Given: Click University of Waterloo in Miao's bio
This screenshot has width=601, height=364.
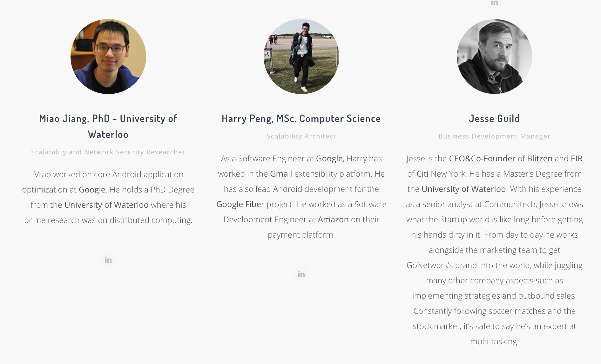Looking at the screenshot, I should (106, 205).
